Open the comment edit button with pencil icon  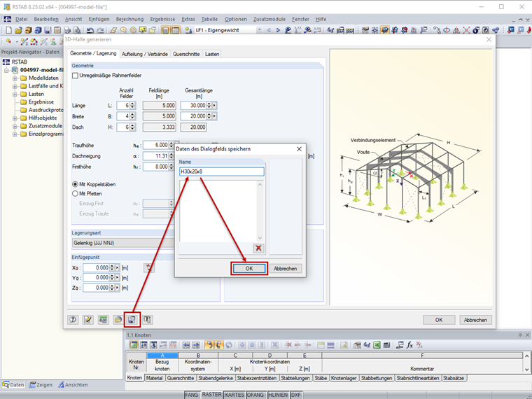88,320
